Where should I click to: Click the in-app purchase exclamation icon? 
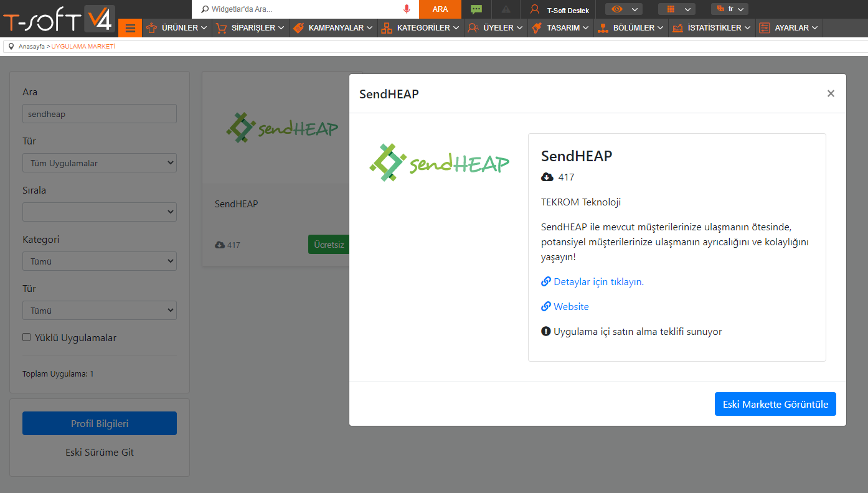click(546, 331)
